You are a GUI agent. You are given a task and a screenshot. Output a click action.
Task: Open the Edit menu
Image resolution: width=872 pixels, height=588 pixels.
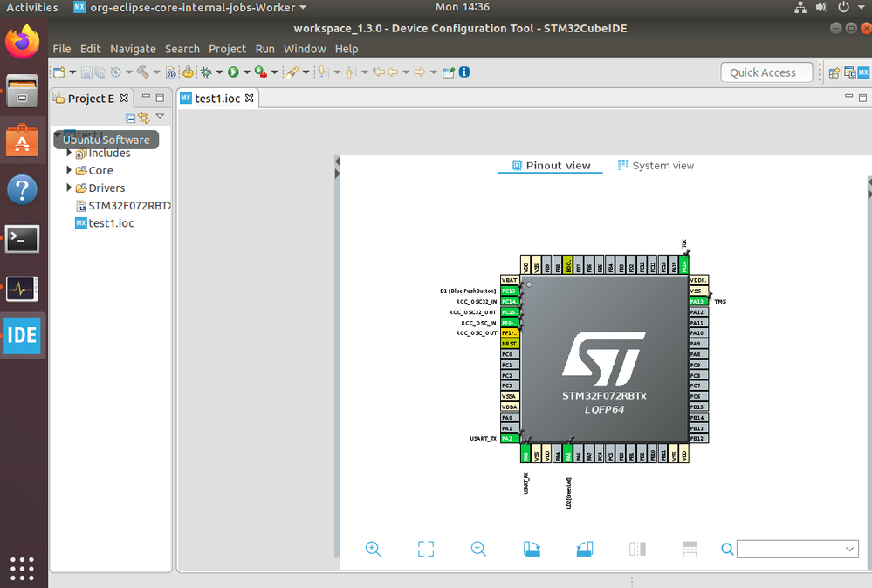(x=90, y=49)
